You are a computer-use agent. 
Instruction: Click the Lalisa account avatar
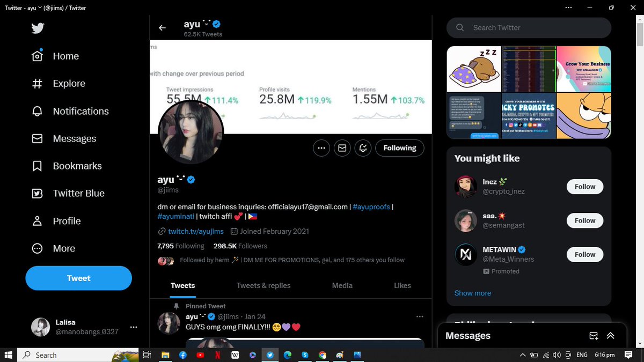tap(41, 327)
